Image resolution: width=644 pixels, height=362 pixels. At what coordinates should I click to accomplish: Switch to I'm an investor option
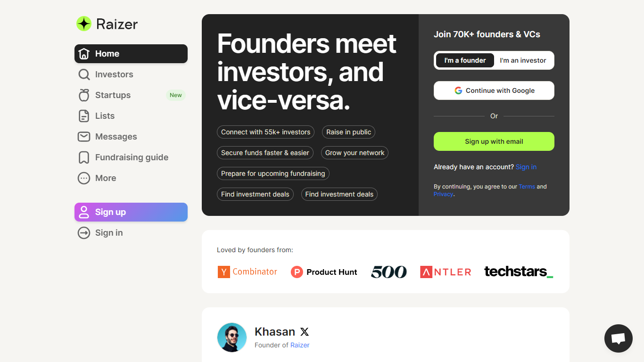[x=523, y=60]
